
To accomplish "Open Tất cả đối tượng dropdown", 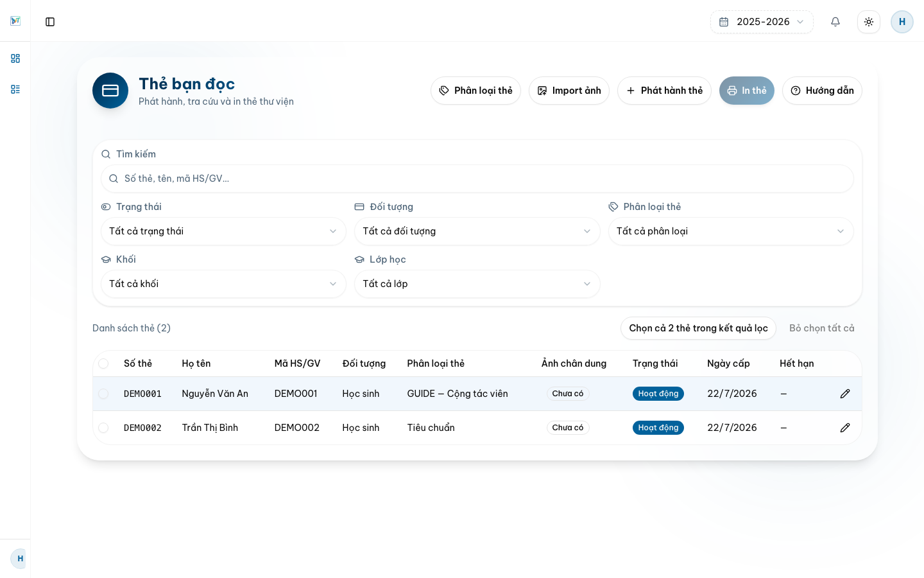I will click(477, 231).
